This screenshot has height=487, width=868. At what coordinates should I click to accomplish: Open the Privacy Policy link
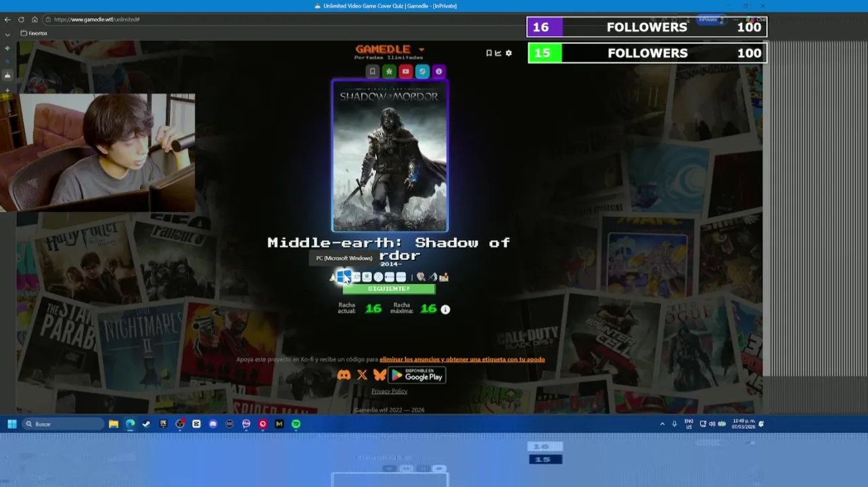(389, 391)
